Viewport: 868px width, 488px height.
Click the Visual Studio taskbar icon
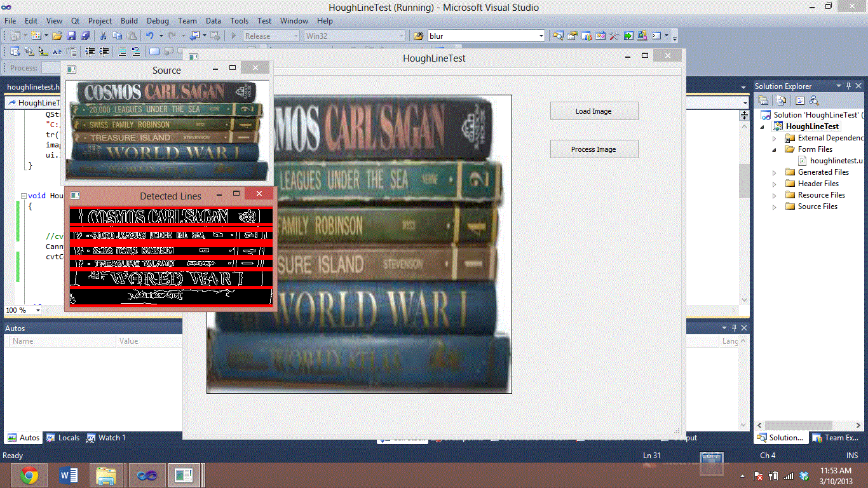(x=146, y=475)
